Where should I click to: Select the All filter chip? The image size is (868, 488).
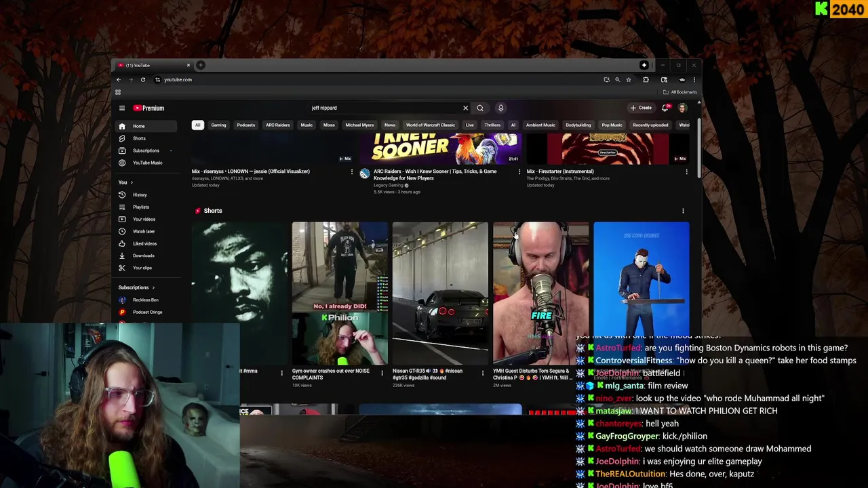[x=197, y=125]
